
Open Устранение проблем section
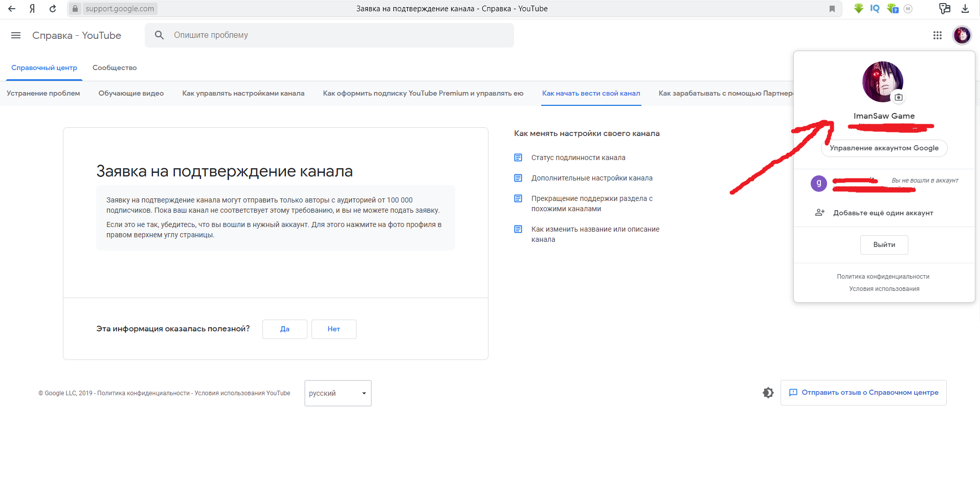click(43, 93)
